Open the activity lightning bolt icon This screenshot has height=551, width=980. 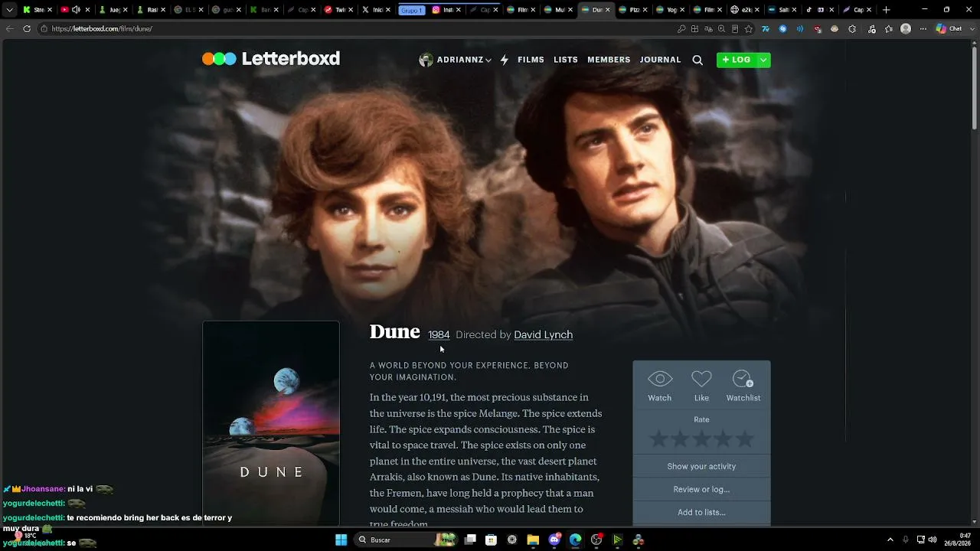(504, 60)
